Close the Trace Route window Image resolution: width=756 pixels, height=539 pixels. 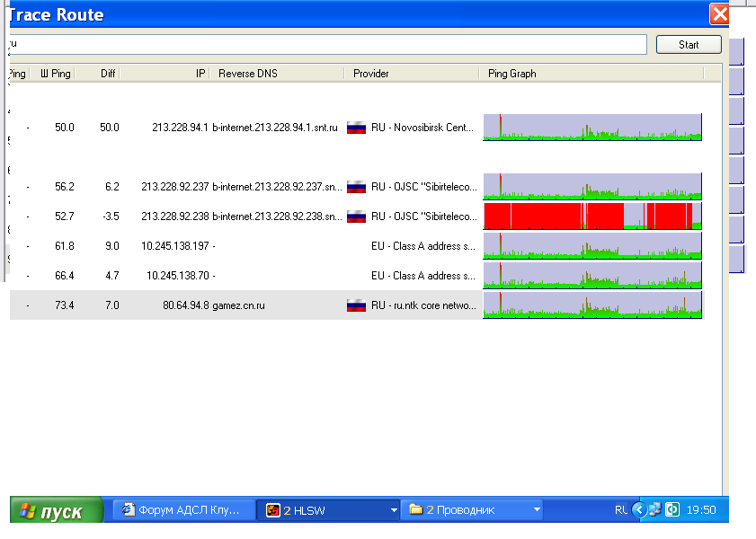click(719, 14)
